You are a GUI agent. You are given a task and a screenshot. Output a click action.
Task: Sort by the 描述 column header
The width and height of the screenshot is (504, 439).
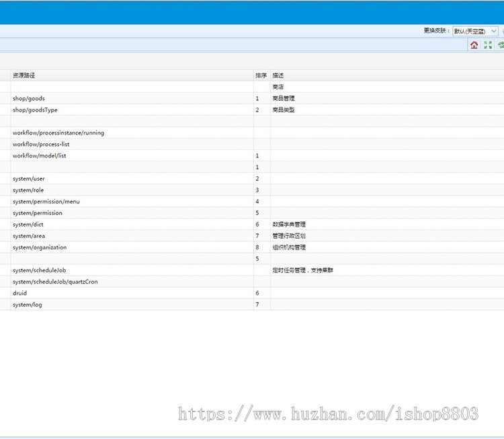point(387,75)
